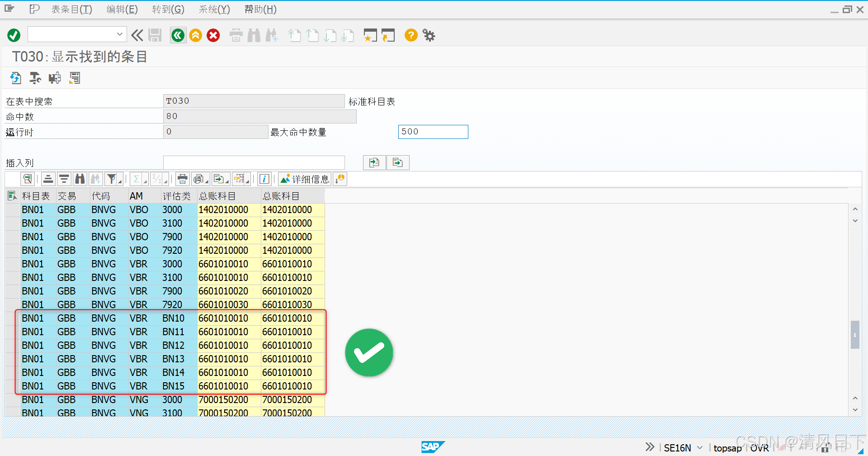Viewport: 868px width, 456px height.
Task: Click the Back (green arrow) navigation icon
Action: click(x=178, y=35)
